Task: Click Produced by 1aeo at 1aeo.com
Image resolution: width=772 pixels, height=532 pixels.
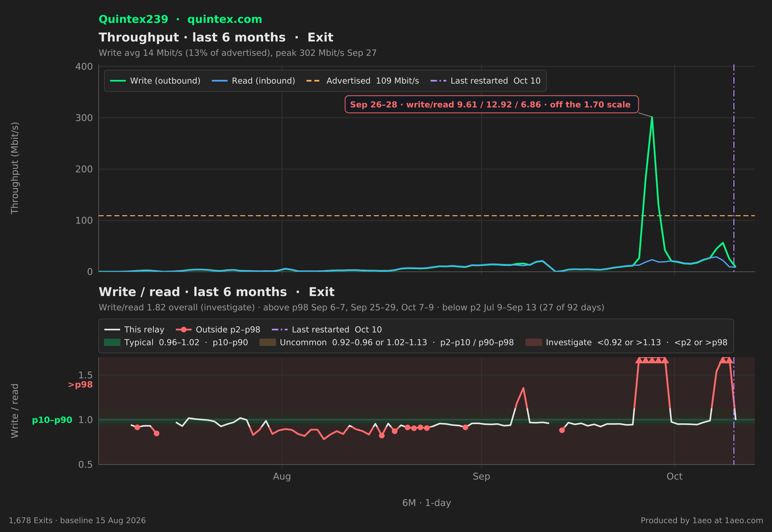Action: point(702,521)
